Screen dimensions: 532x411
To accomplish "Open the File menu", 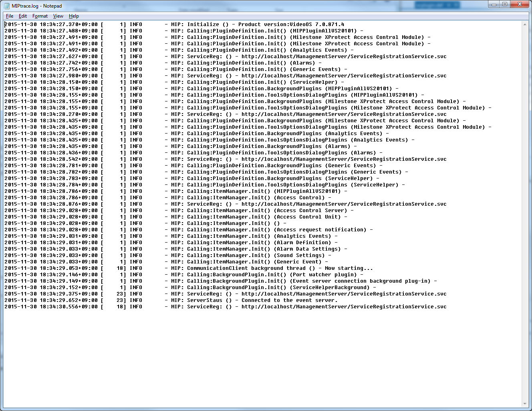I will (10, 16).
